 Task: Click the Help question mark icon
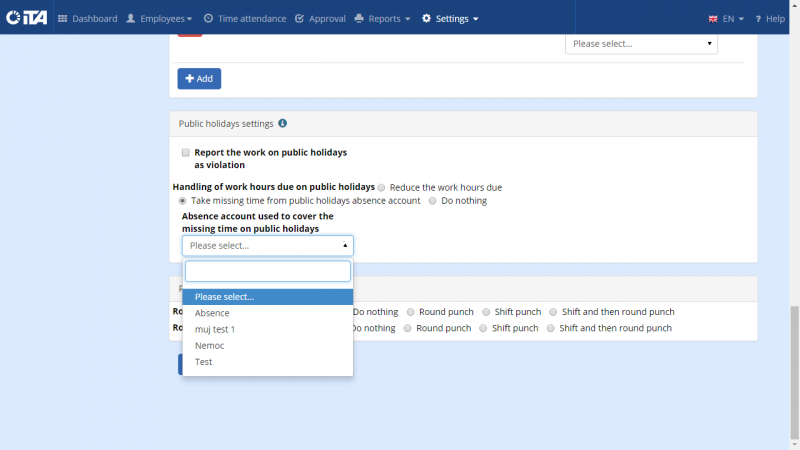758,19
